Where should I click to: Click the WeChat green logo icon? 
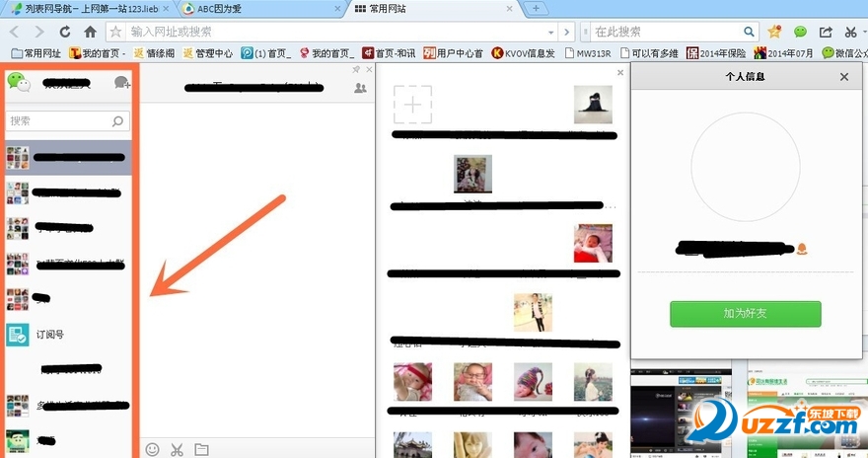click(19, 84)
